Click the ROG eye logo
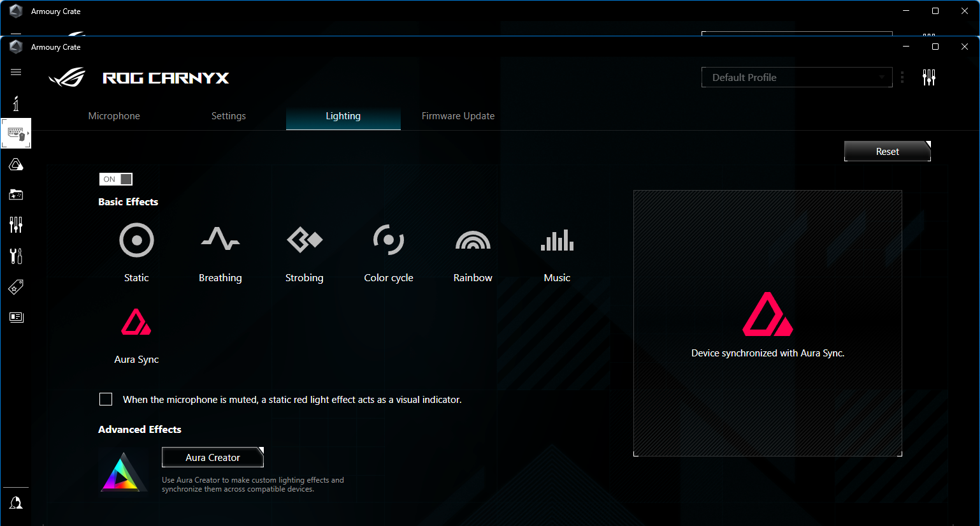The image size is (980, 526). click(67, 78)
